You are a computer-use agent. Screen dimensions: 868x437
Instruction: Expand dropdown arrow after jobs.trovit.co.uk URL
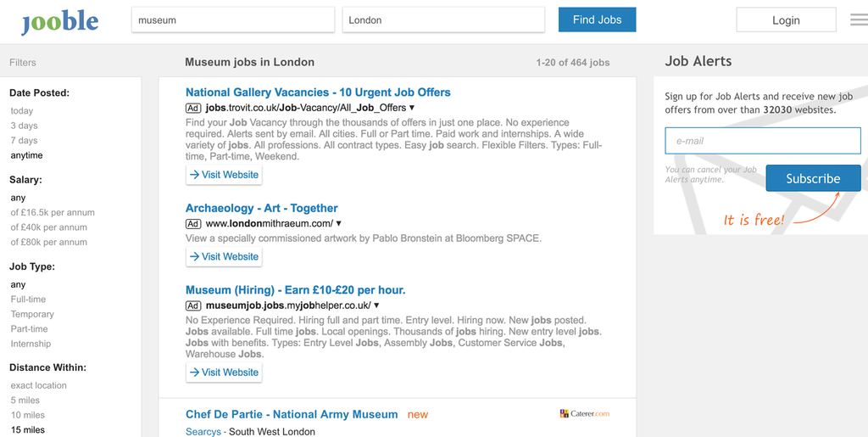coord(412,108)
